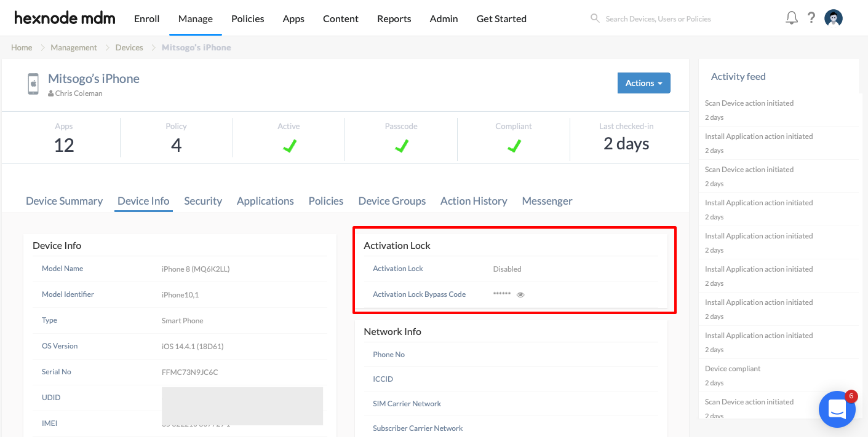
Task: Click the serial number FFMC73N9JC6C
Action: click(x=189, y=372)
